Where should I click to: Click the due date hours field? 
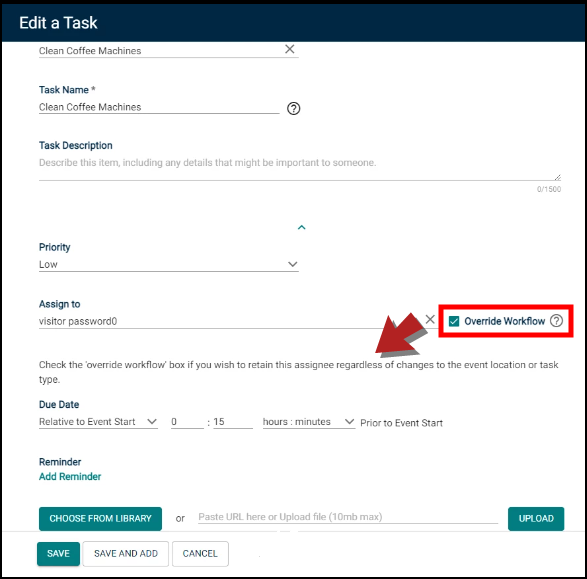coord(187,422)
